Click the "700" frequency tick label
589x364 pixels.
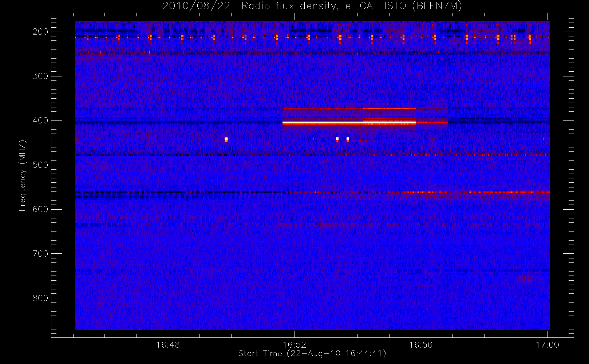pos(40,254)
